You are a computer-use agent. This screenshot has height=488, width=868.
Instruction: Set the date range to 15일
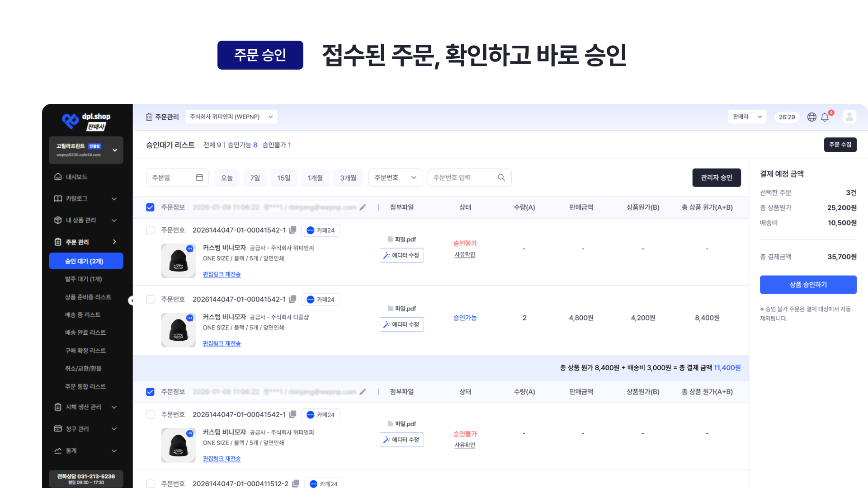[284, 178]
